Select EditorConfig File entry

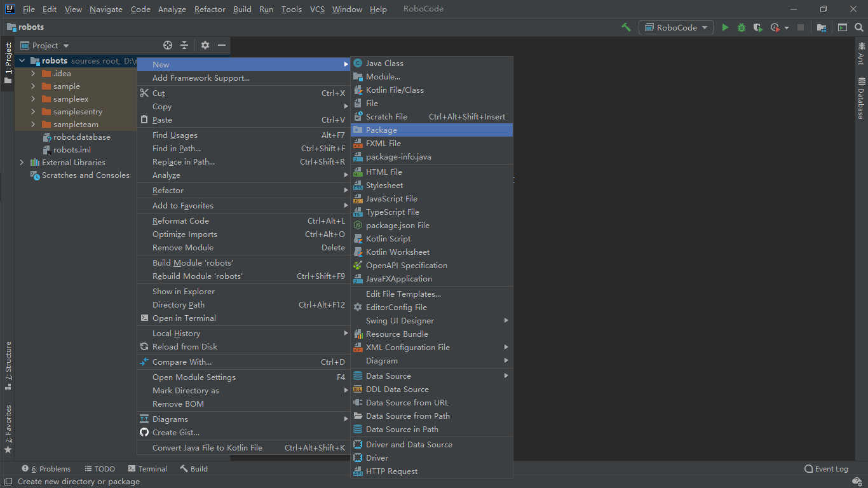click(431, 308)
